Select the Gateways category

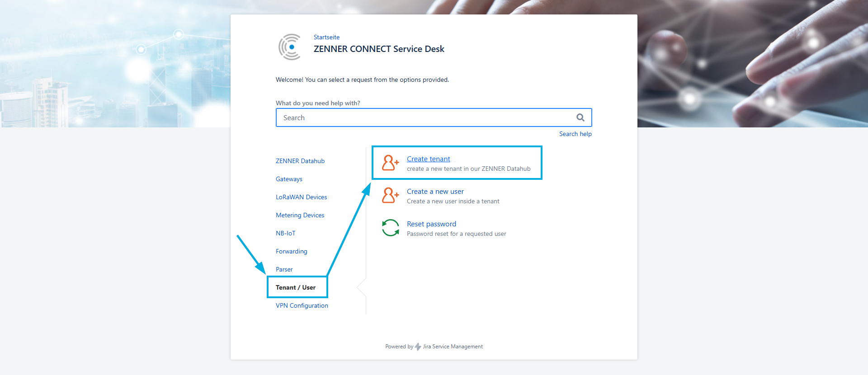click(289, 179)
